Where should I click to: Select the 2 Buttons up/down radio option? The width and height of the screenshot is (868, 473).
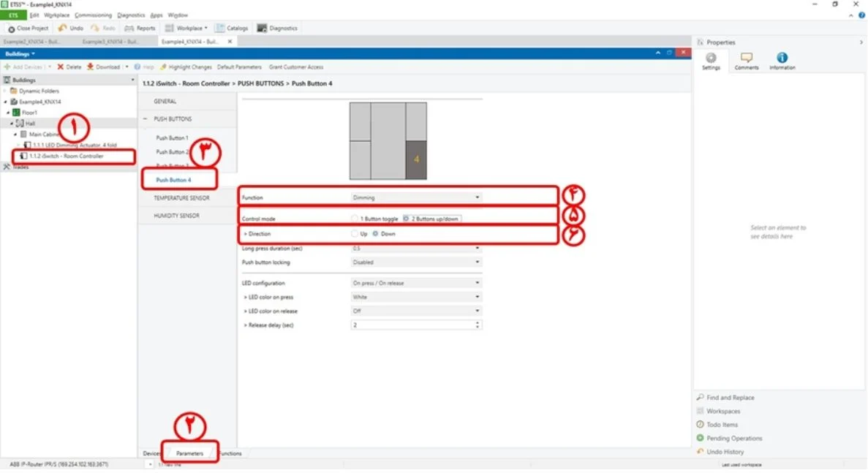pyautogui.click(x=406, y=219)
